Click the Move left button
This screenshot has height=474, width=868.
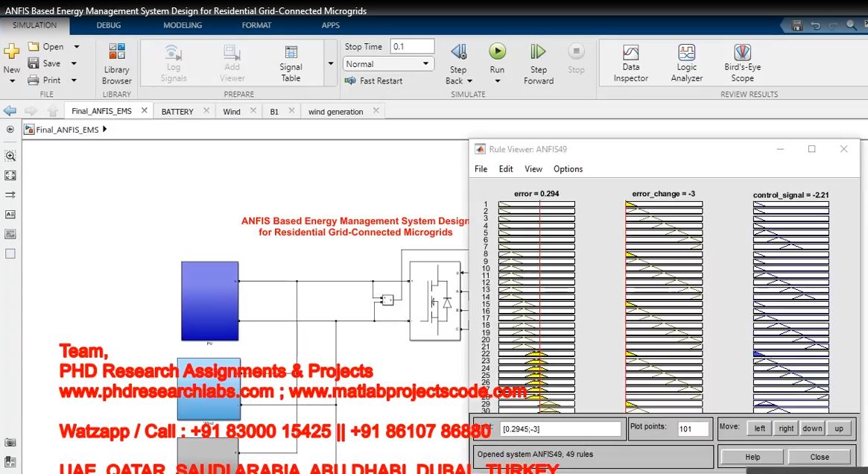[x=759, y=429]
